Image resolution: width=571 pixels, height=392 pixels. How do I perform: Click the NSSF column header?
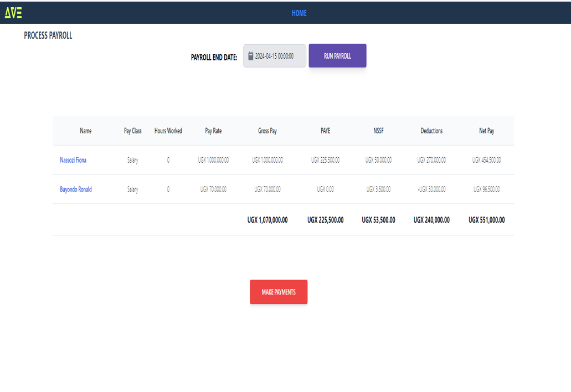pos(378,131)
